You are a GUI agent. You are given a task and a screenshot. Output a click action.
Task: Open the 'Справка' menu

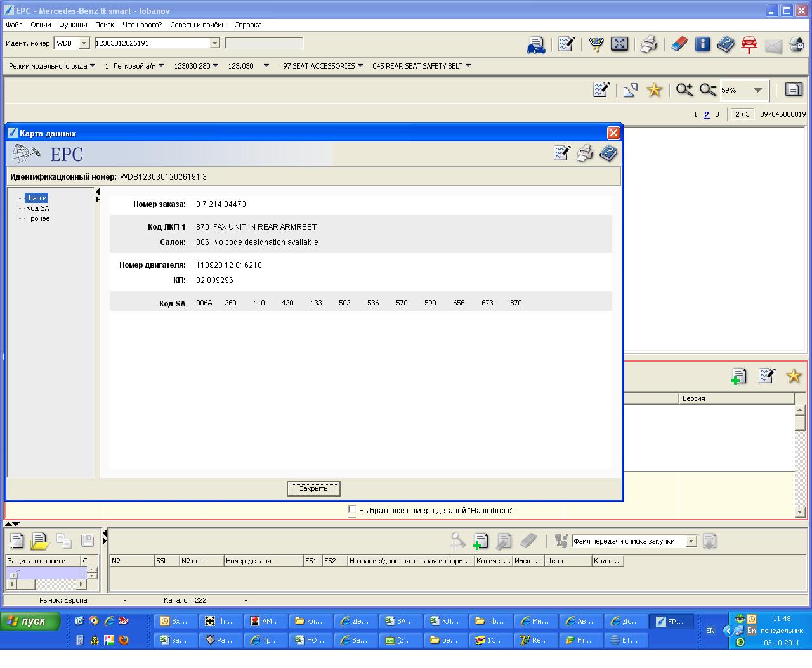(247, 25)
